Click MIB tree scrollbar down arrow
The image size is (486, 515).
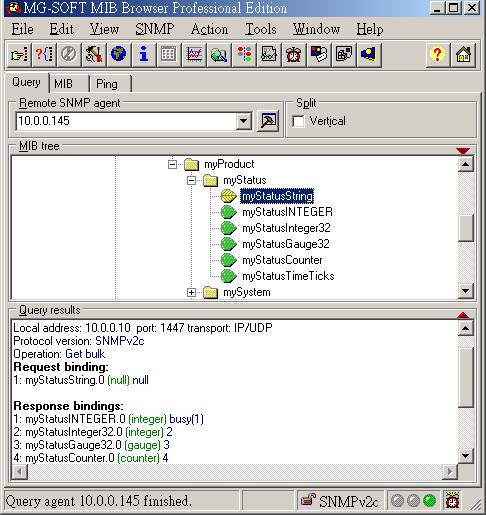coord(466,291)
